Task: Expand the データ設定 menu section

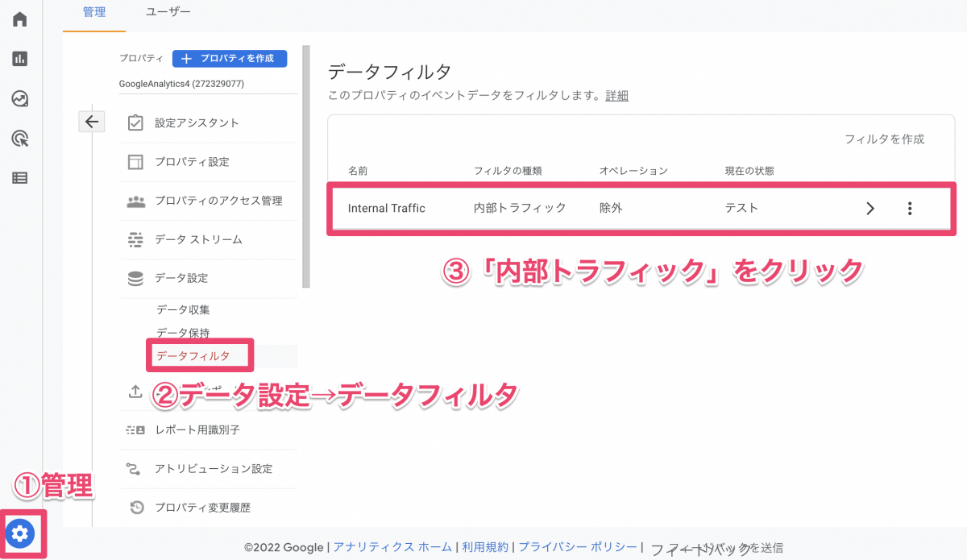Action: pyautogui.click(x=181, y=278)
